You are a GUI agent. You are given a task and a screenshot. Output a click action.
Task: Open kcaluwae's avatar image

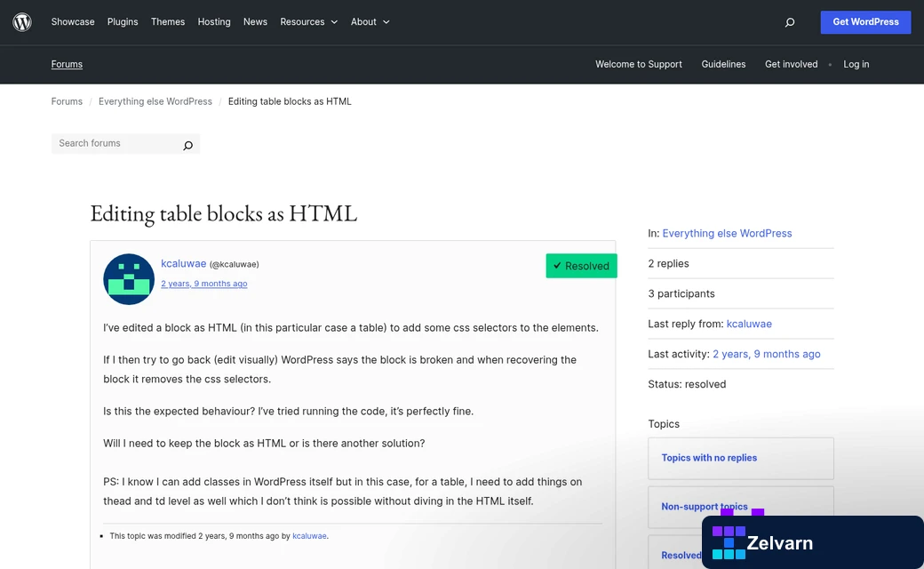coord(129,279)
